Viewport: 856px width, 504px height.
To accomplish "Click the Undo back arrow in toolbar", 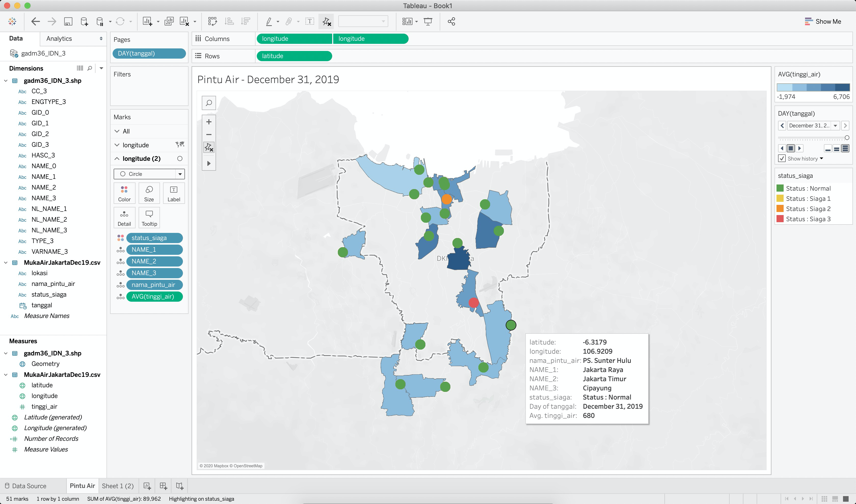I will (x=35, y=21).
